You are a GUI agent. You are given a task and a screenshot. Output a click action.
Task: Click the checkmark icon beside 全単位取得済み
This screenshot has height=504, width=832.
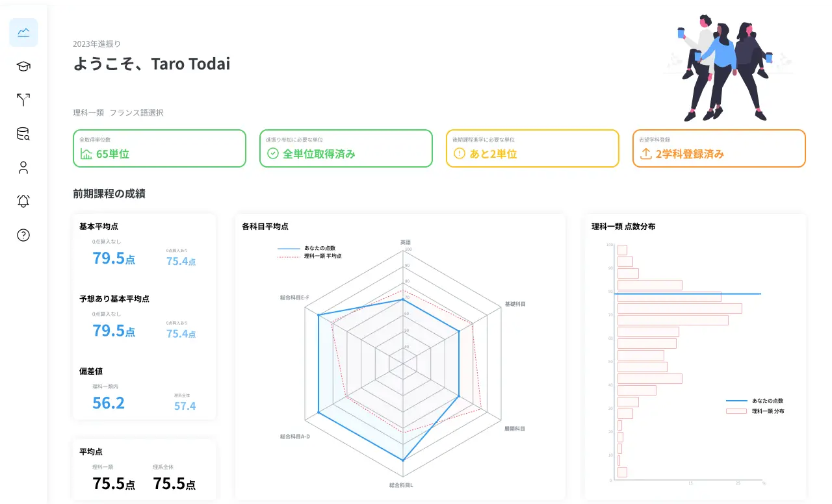pyautogui.click(x=273, y=154)
